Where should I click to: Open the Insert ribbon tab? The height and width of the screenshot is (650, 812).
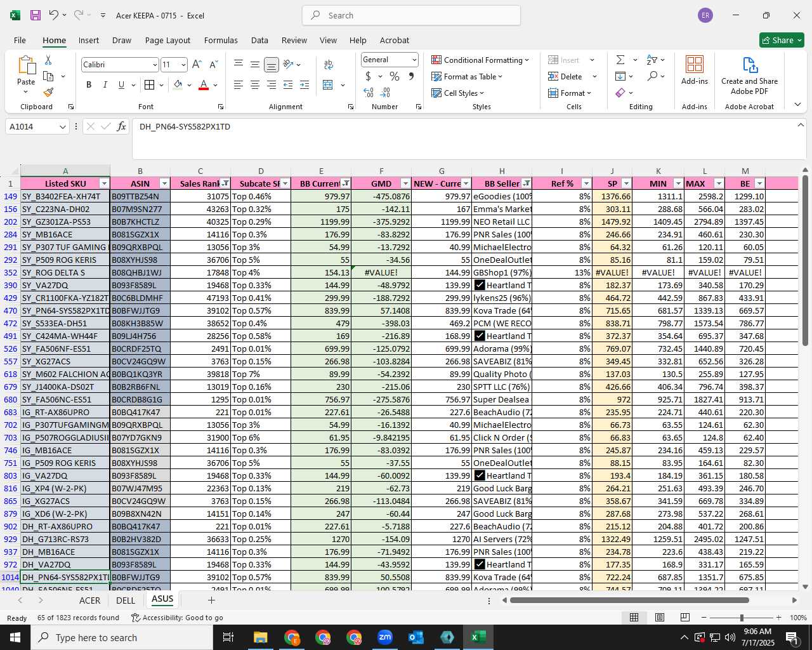(x=89, y=40)
